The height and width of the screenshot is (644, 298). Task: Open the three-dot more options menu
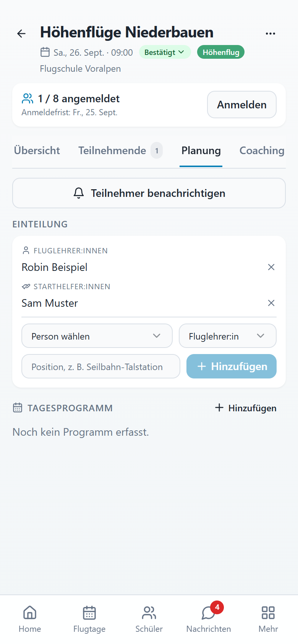tap(270, 34)
